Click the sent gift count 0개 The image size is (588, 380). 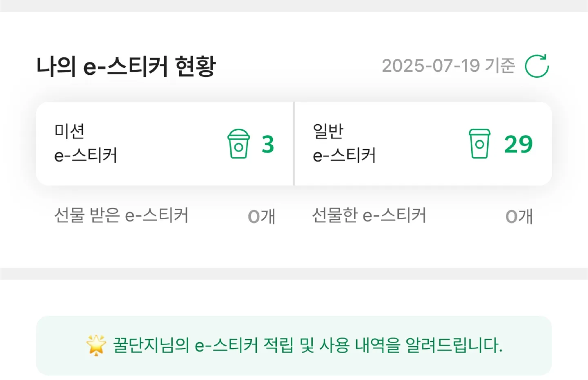[x=519, y=216]
